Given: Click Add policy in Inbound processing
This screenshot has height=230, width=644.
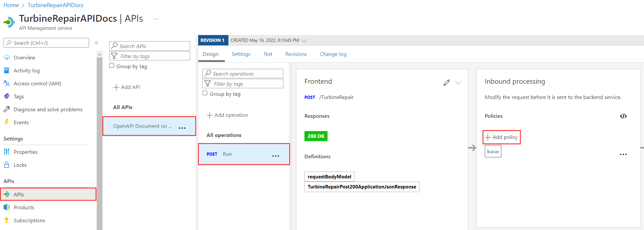Looking at the screenshot, I should pyautogui.click(x=501, y=137).
